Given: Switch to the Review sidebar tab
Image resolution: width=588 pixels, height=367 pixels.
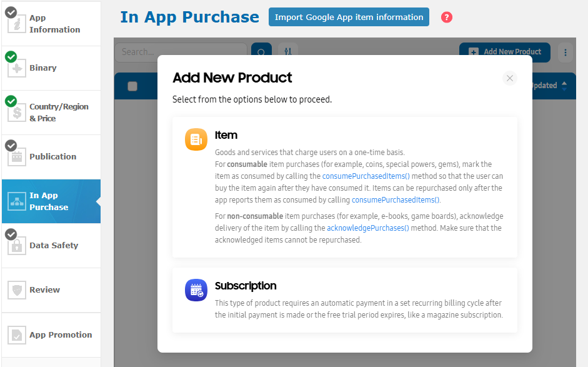Looking at the screenshot, I should coord(51,290).
